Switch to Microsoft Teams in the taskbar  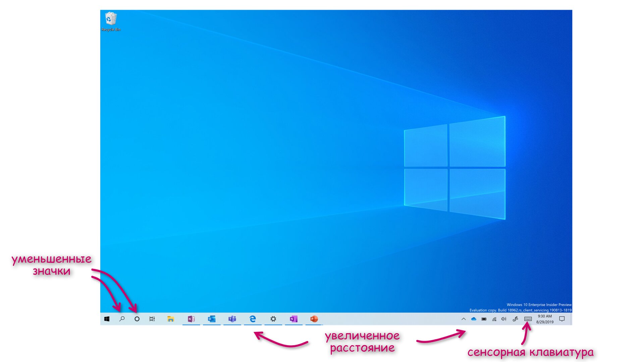tap(232, 319)
